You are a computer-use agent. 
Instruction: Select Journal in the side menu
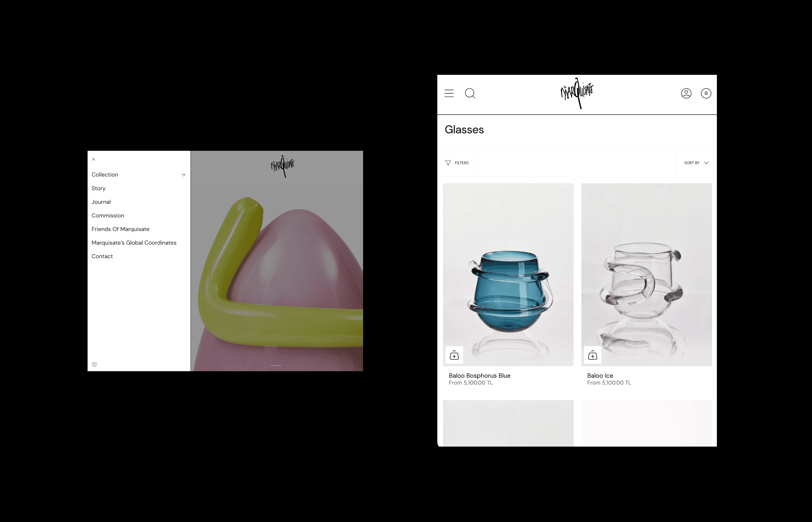click(101, 202)
